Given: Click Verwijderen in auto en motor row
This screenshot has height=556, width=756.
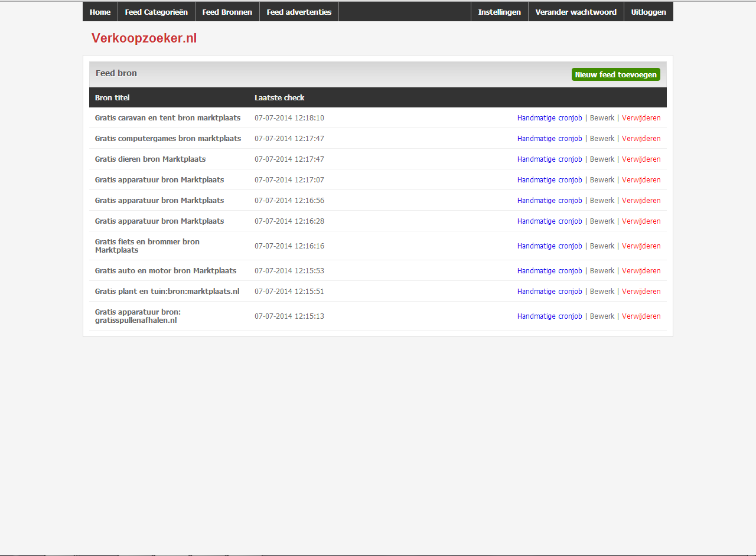Looking at the screenshot, I should pyautogui.click(x=641, y=271).
